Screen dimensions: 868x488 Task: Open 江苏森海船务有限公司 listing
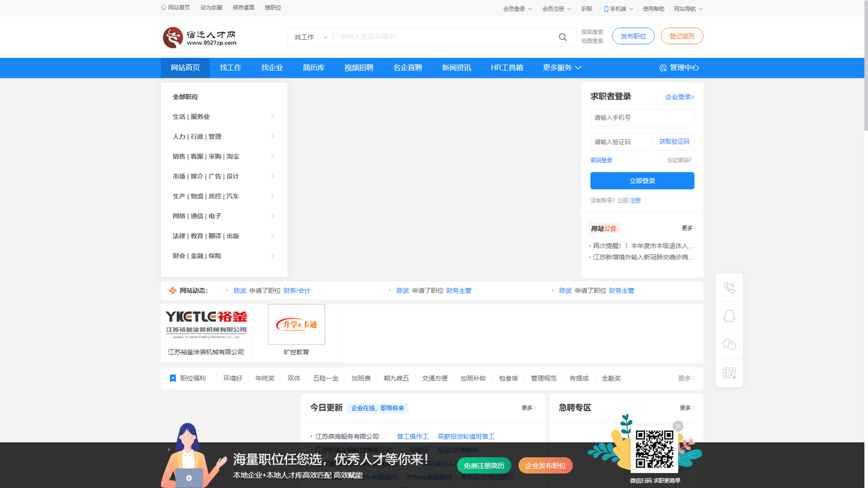(347, 437)
